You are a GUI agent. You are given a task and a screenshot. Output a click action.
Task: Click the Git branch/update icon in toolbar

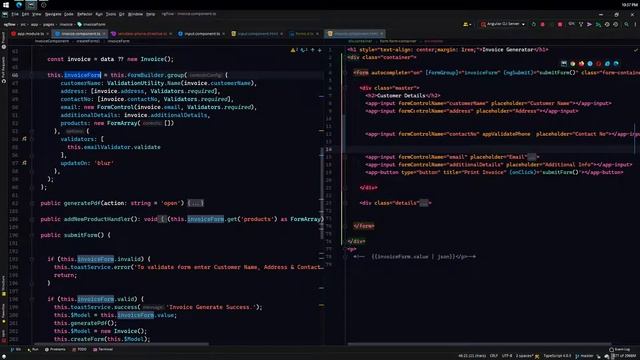tap(581, 24)
